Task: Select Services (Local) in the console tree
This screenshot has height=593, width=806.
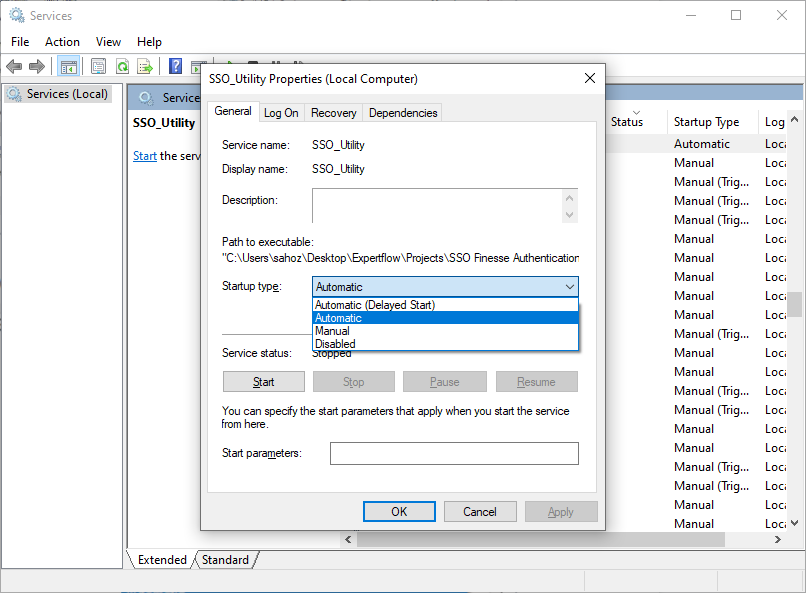Action: tap(66, 94)
